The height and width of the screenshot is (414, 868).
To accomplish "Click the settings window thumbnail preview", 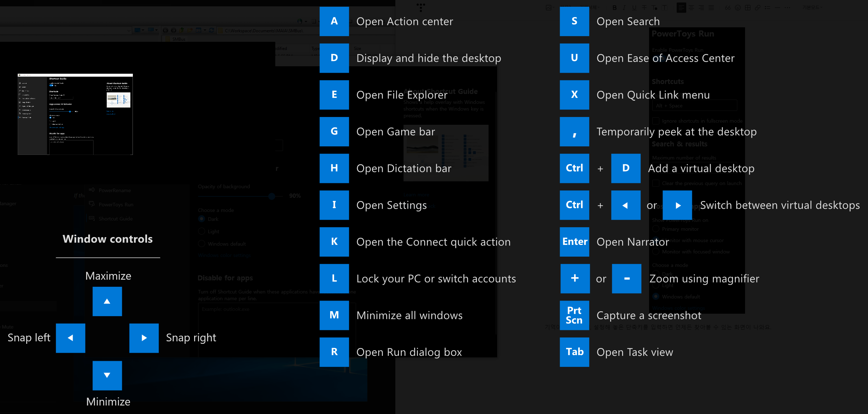I will pyautogui.click(x=75, y=114).
